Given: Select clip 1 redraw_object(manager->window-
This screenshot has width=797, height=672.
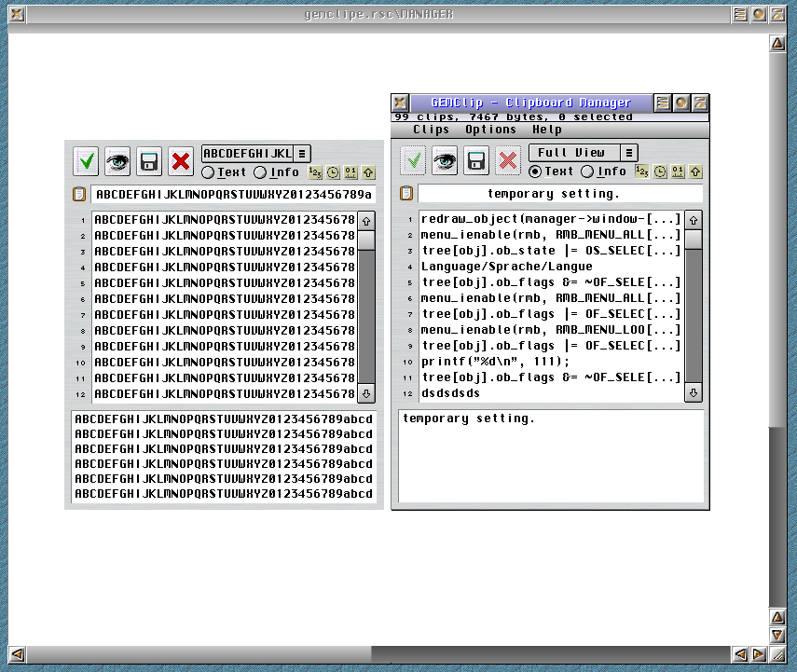Looking at the screenshot, I should 551,219.
